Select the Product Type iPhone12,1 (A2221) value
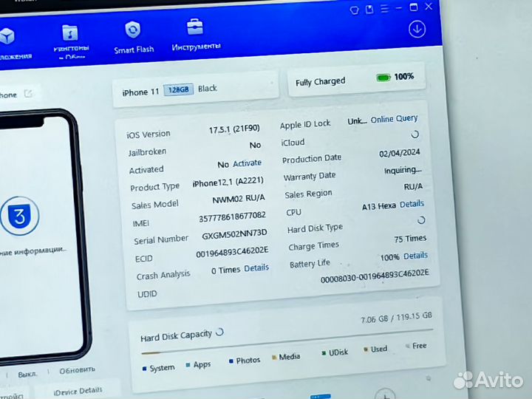The width and height of the screenshot is (532, 399). tap(228, 182)
